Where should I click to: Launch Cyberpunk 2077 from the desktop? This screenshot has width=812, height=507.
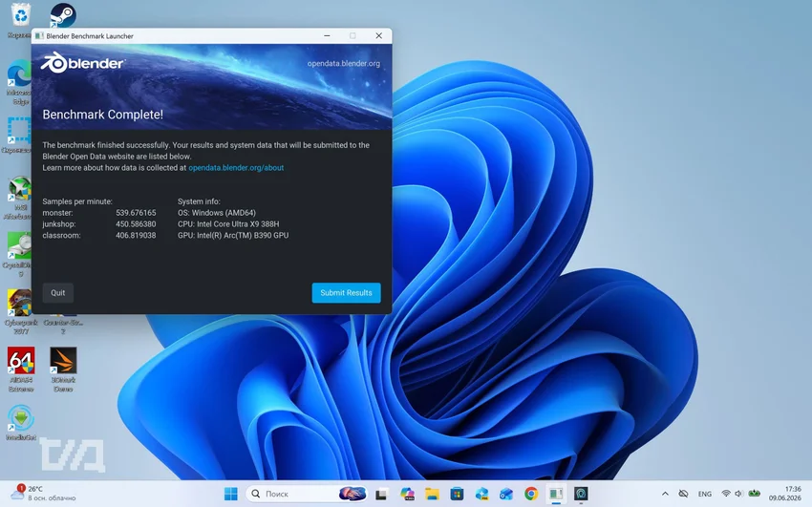pyautogui.click(x=21, y=311)
